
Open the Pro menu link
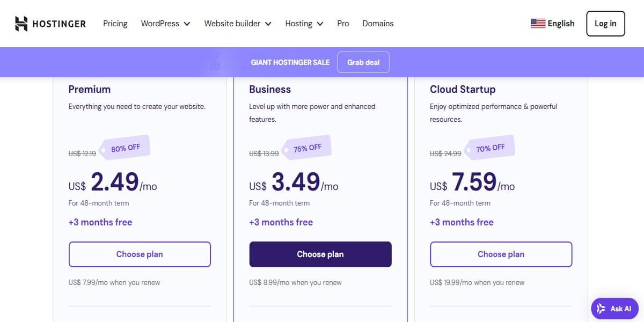click(x=343, y=24)
